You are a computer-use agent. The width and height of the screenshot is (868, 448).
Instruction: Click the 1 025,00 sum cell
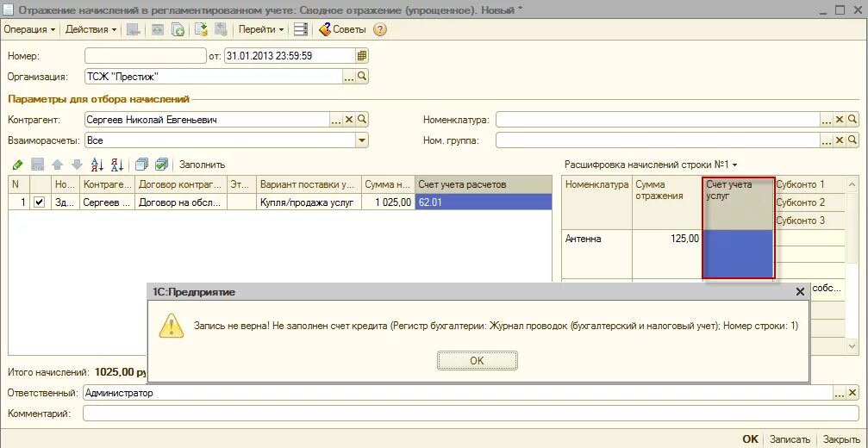tap(388, 202)
